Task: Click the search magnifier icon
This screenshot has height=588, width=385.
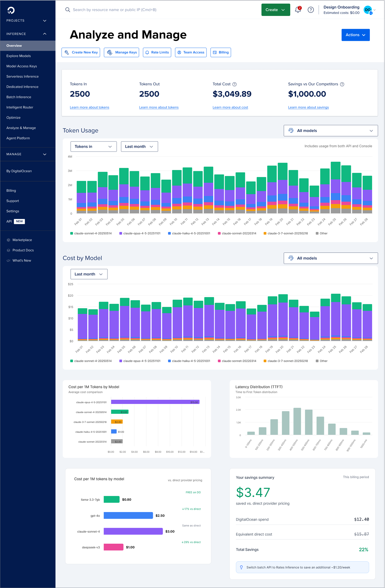Action: pyautogui.click(x=68, y=10)
